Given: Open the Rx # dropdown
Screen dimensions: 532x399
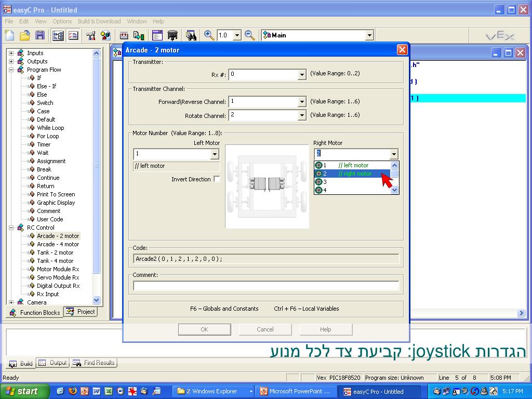Looking at the screenshot, I should (302, 75).
